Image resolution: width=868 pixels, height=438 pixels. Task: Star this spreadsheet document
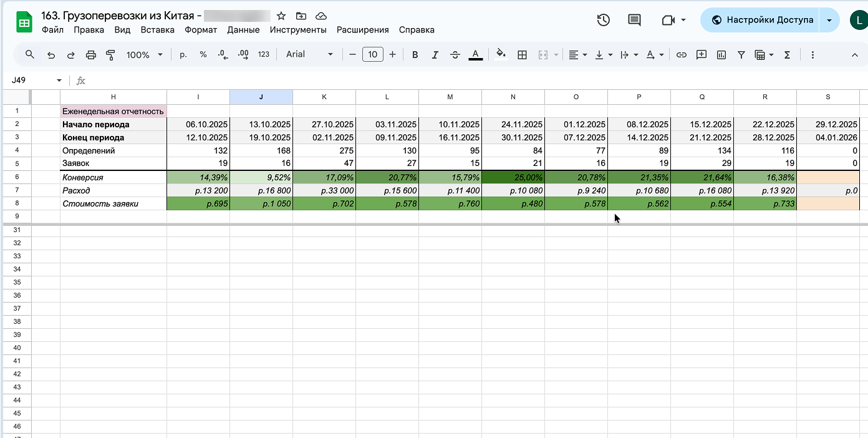coord(281,16)
